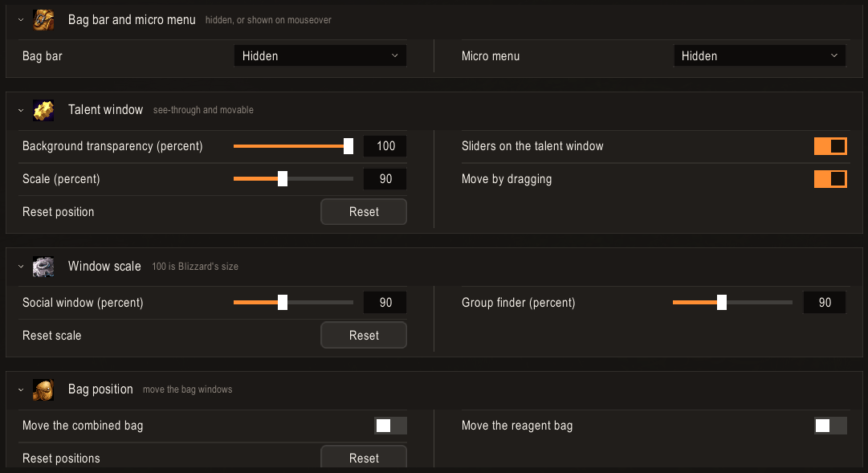This screenshot has width=868, height=473.
Task: Click the Bag position heading text
Action: click(100, 389)
